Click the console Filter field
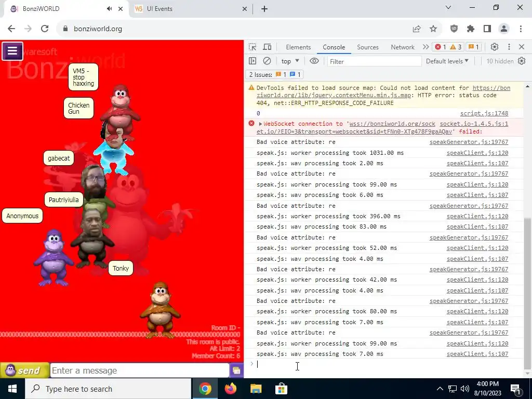Image resolution: width=532 pixels, height=399 pixels. click(374, 61)
